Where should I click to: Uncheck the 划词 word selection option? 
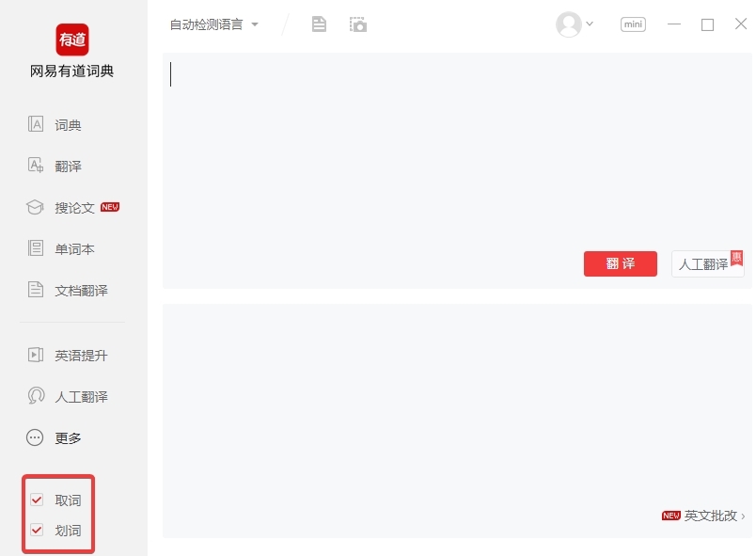[x=37, y=530]
